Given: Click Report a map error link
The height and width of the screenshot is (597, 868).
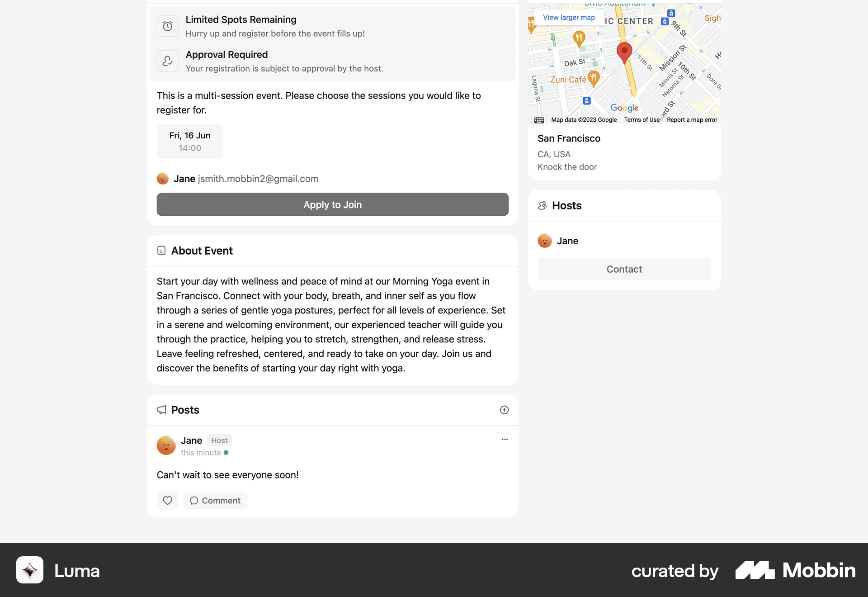Looking at the screenshot, I should 692,120.
